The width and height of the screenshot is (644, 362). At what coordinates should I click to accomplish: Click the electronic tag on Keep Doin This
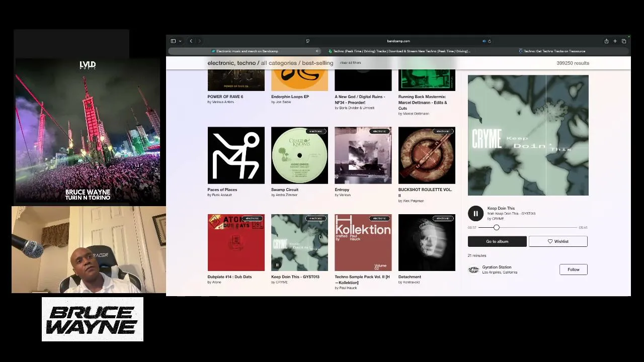click(x=316, y=219)
